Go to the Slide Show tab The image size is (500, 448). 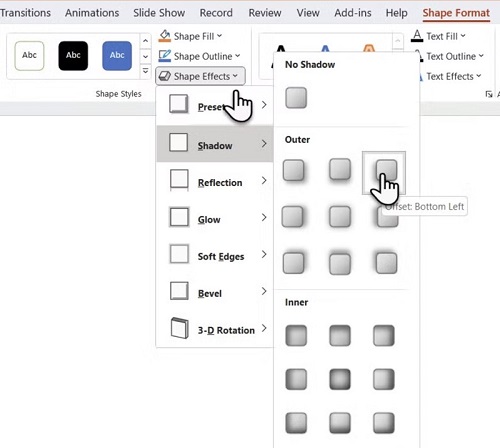159,13
